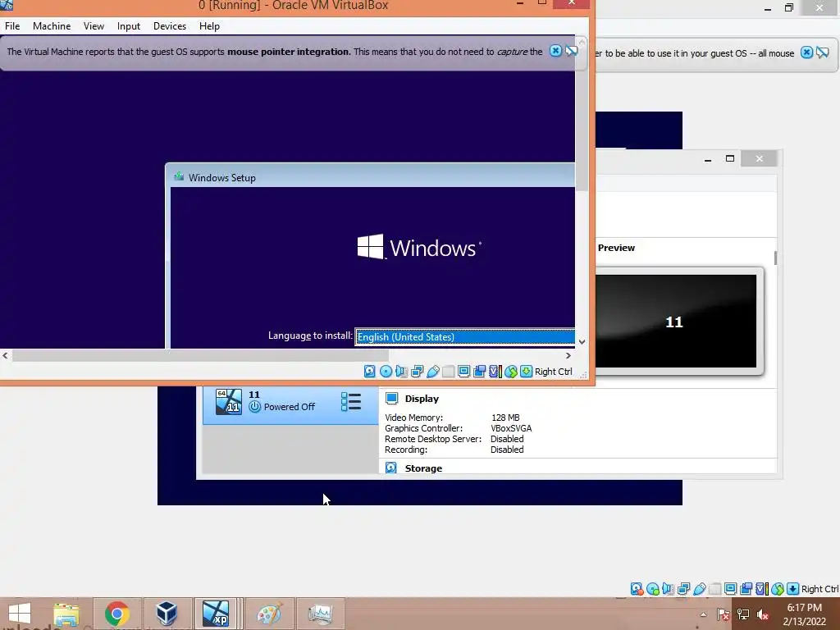Image resolution: width=840 pixels, height=630 pixels.
Task: Click the horizontal scrollbar right arrow in VM window
Action: click(568, 355)
